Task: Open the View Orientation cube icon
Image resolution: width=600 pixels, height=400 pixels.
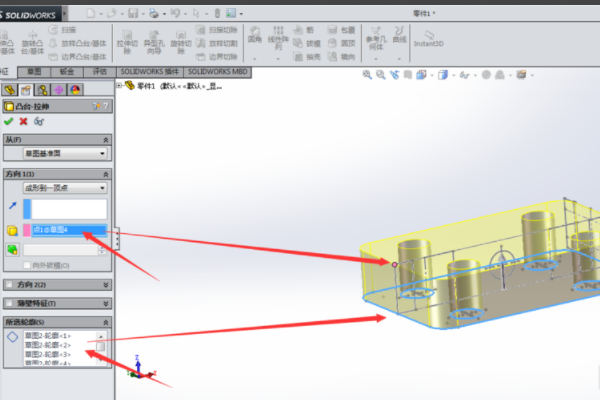Action: coord(421,75)
